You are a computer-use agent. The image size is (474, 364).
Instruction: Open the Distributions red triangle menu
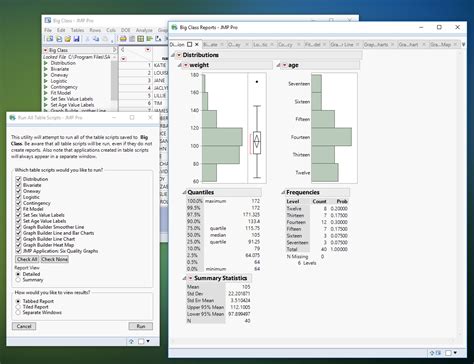click(179, 55)
